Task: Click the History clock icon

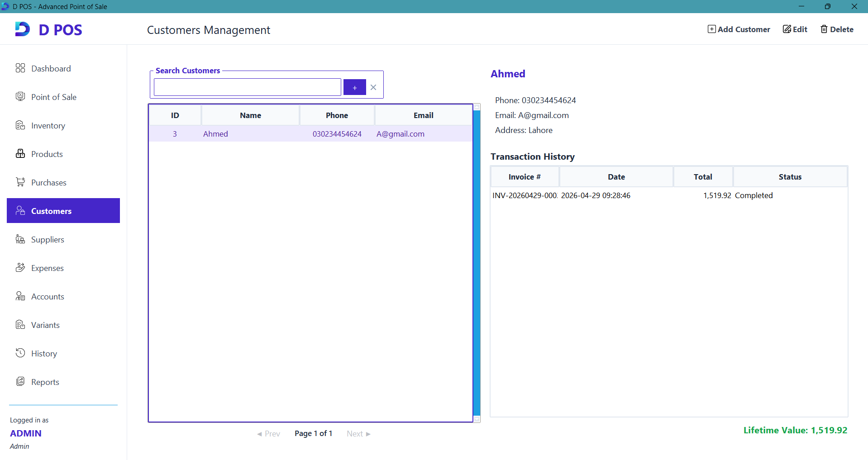Action: [20, 353]
